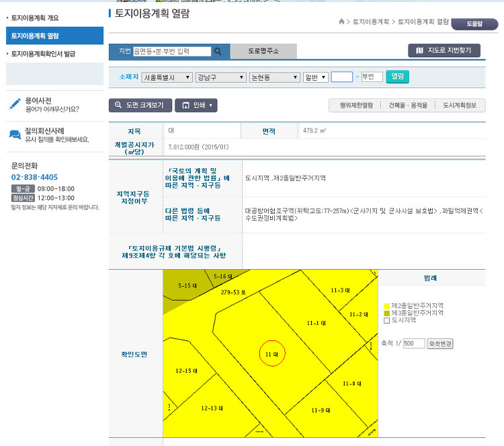Click the magnifier search icon beside 지번 field
This screenshot has height=446, width=504.
[218, 51]
